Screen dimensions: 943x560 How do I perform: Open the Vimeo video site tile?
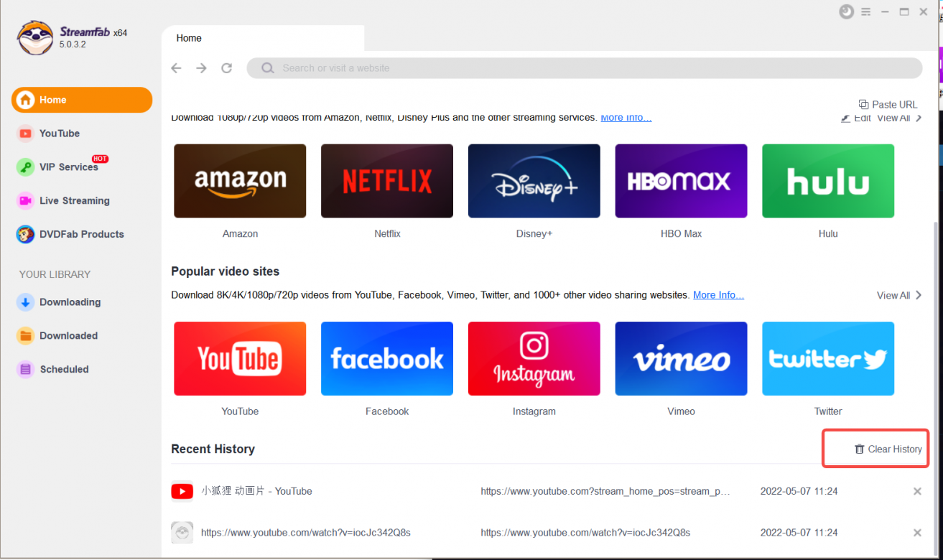[681, 358]
